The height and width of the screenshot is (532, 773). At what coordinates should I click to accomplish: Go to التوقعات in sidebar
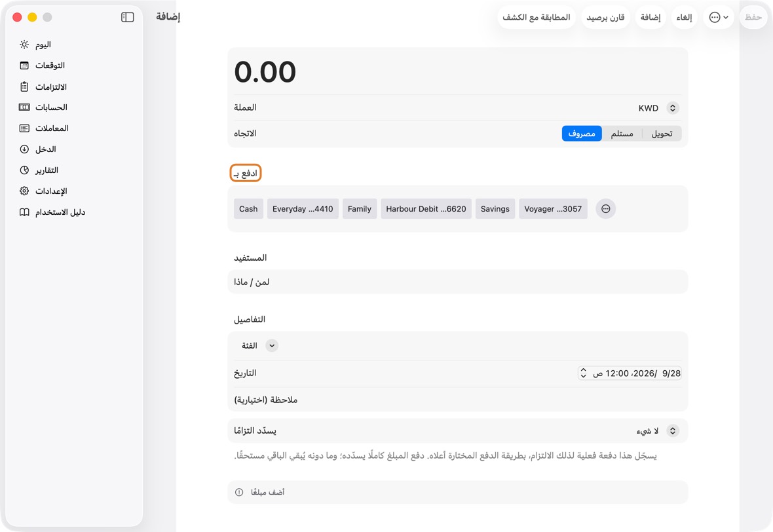pyautogui.click(x=50, y=66)
